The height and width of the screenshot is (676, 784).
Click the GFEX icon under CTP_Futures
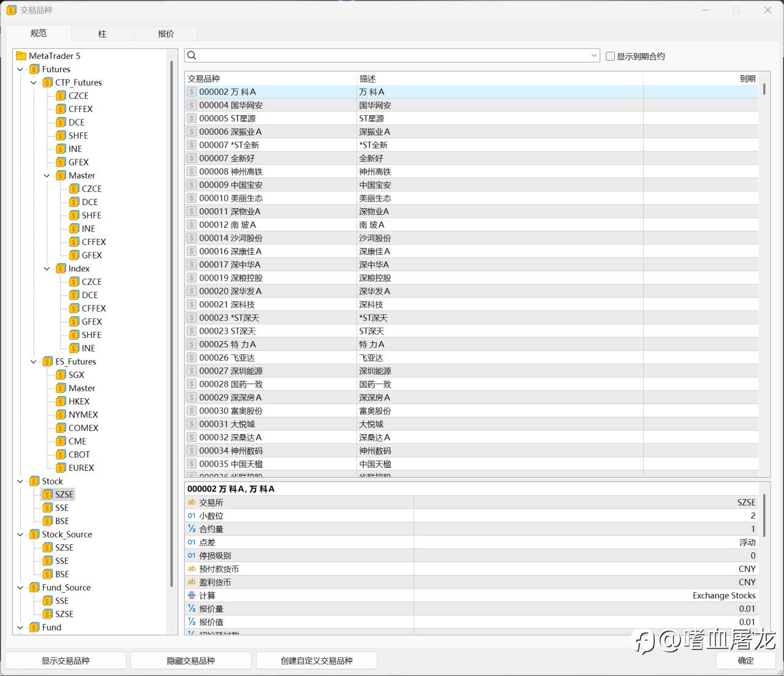(x=61, y=162)
